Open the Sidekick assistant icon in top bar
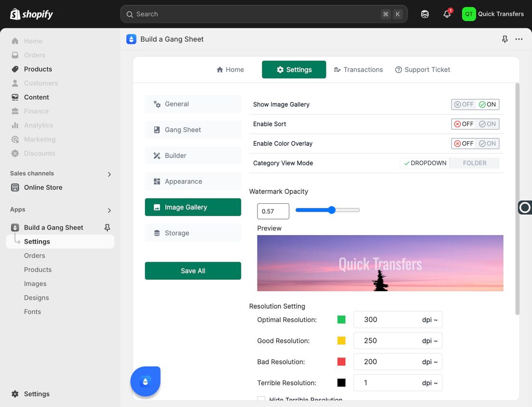The width and height of the screenshot is (532, 407). pyautogui.click(x=425, y=14)
